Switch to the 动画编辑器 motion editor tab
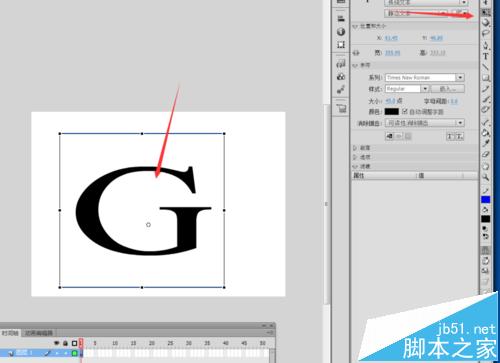This screenshot has height=363, width=500. [39, 333]
